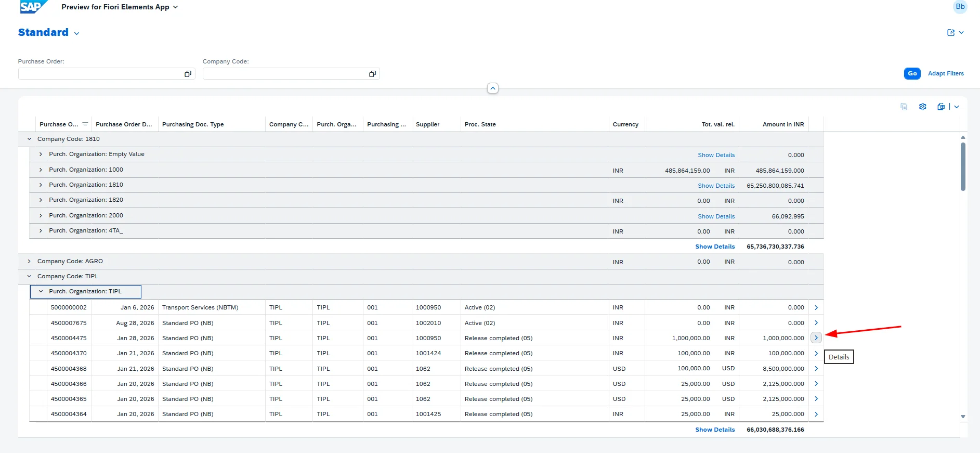Collapse the filter bar header
This screenshot has width=980, height=453.
pos(493,88)
